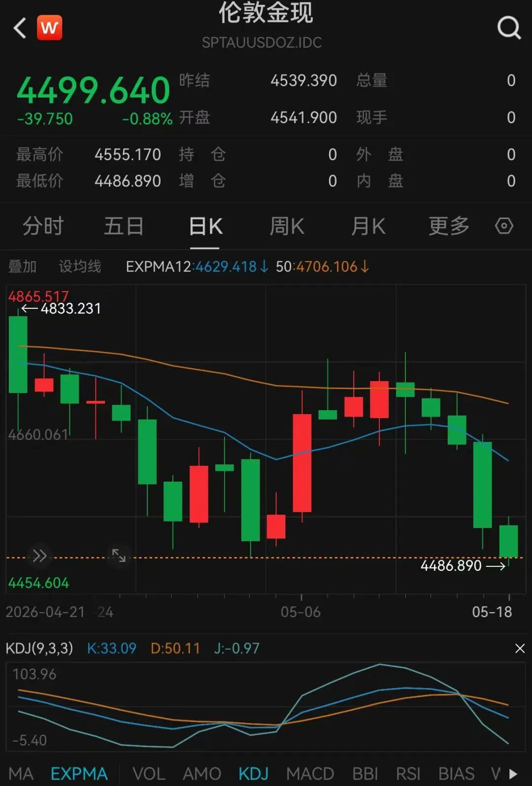Tap the 最高价 value 4555.170

click(128, 155)
